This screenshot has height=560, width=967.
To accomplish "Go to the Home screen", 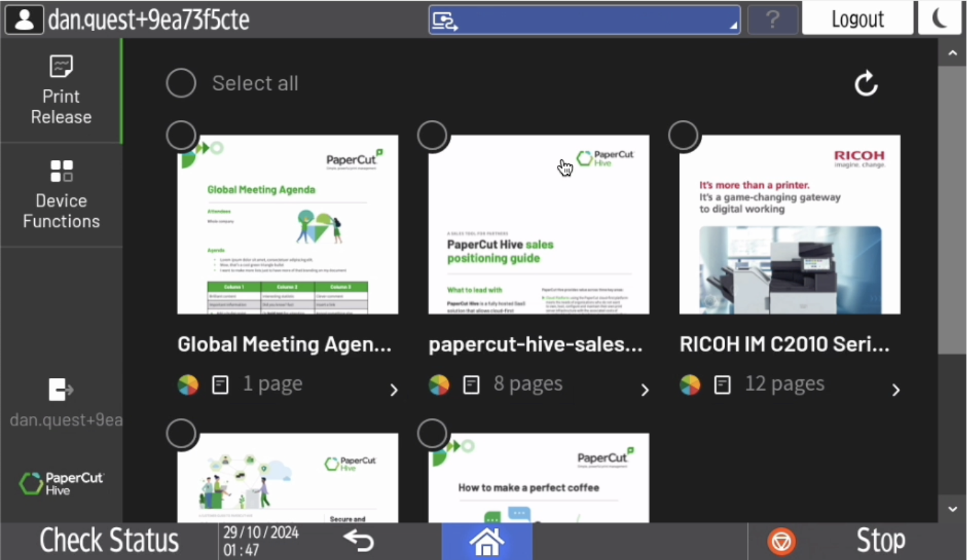I will pos(487,541).
